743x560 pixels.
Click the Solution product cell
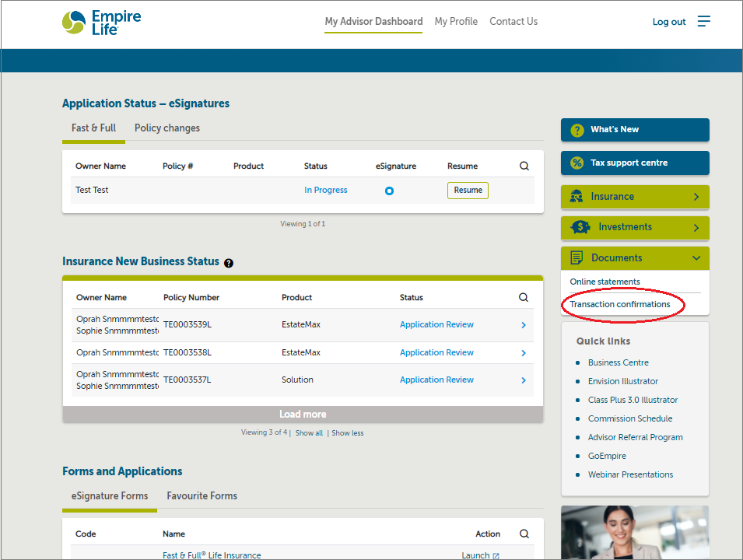pos(297,380)
